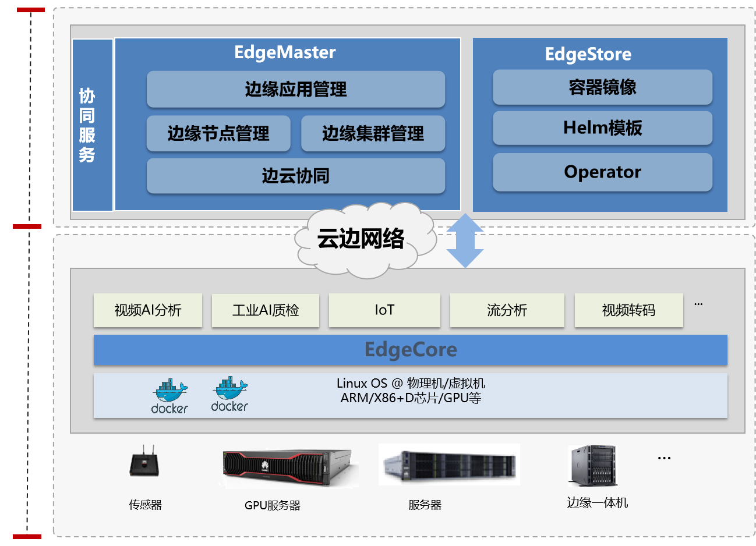Select the blue EdgeCore bar
This screenshot has height=546, width=756.
point(411,350)
